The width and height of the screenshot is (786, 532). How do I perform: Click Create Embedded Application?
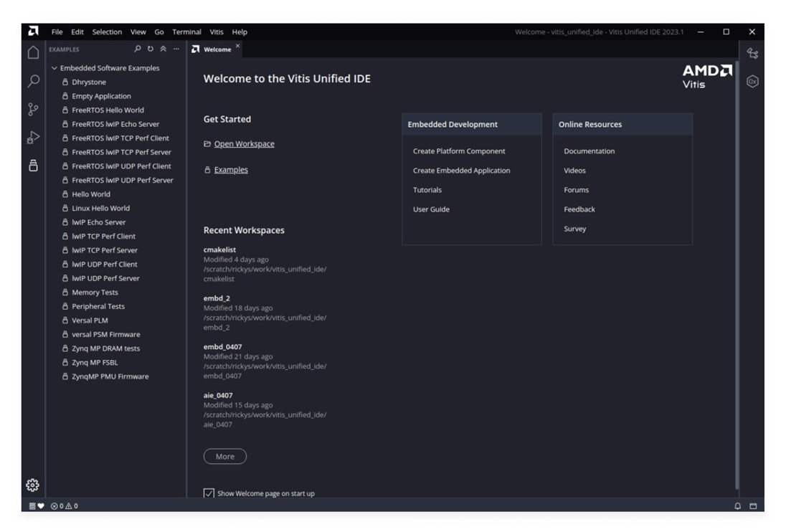(462, 171)
